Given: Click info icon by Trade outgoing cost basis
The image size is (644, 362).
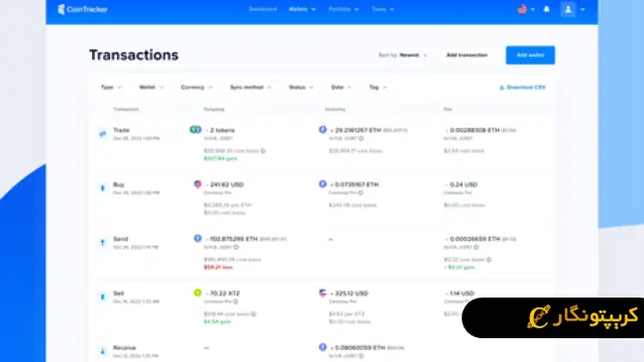Looking at the screenshot, I should [263, 151].
